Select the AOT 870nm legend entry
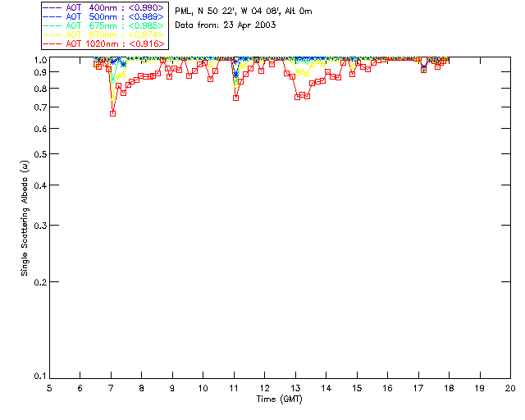Image resolution: width=525 pixels, height=420 pixels. pyautogui.click(x=104, y=34)
